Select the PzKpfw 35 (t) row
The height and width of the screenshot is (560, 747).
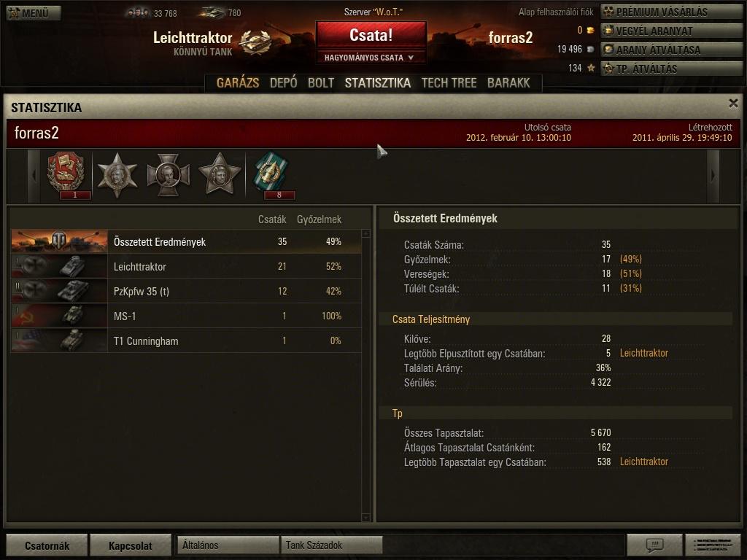click(186, 292)
